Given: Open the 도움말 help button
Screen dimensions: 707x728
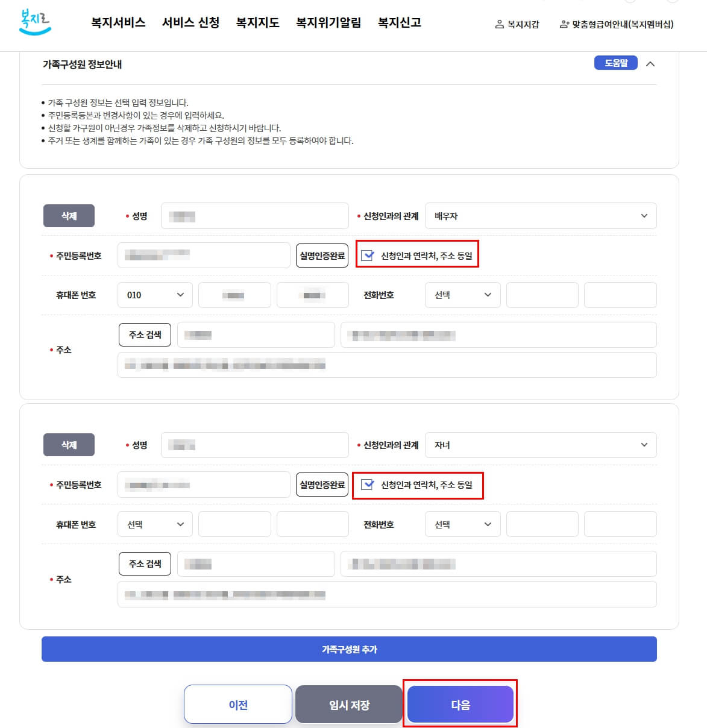Looking at the screenshot, I should [x=615, y=63].
